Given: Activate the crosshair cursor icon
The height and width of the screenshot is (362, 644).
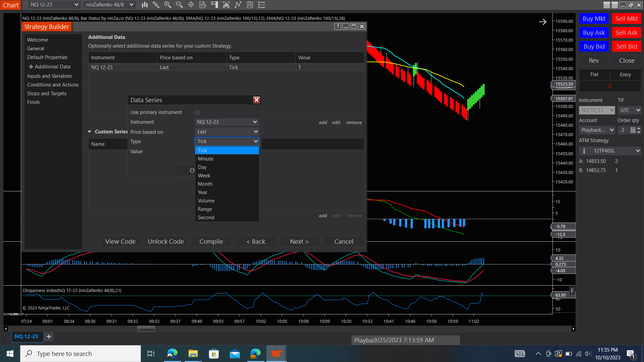Looking at the screenshot, I should coord(191,5).
